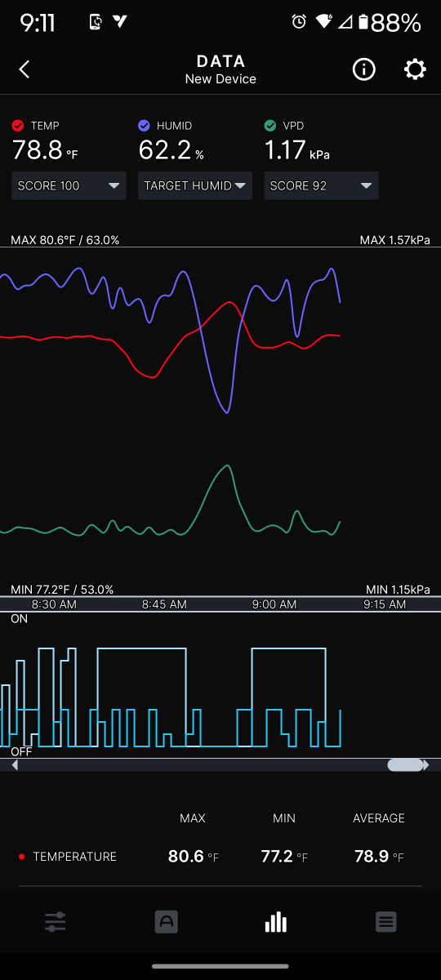Open the controls sliders tab icon
The image size is (441, 980).
point(56,922)
